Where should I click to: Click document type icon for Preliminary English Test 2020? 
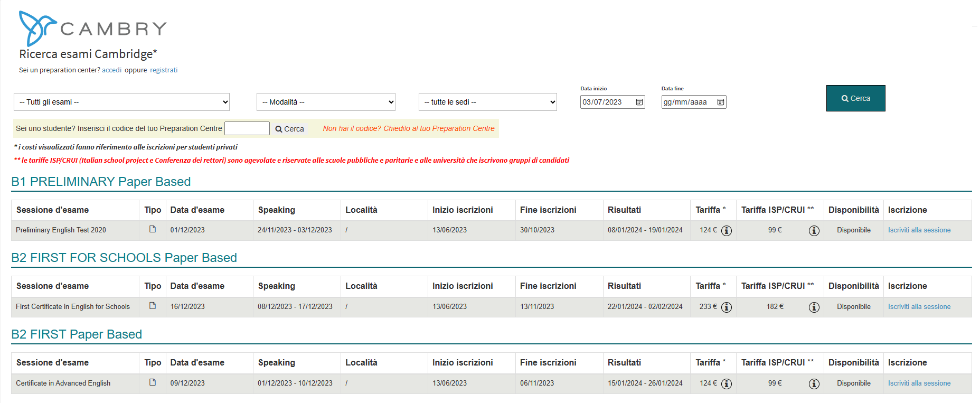pos(153,229)
